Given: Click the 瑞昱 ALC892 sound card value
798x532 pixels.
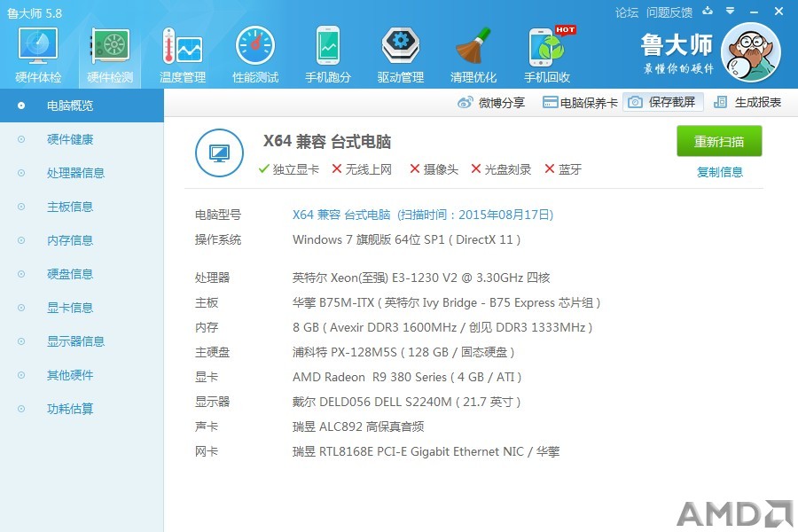Looking at the screenshot, I should [358, 426].
